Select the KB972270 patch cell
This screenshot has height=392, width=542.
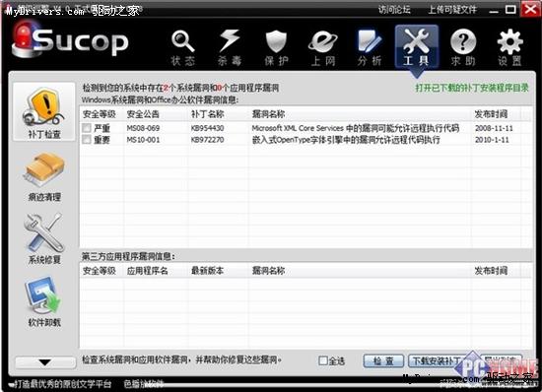coord(207,140)
